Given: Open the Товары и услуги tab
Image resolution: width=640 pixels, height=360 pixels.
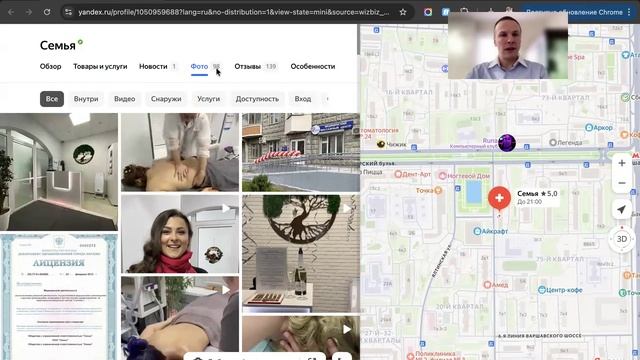Looking at the screenshot, I should click(x=100, y=66).
